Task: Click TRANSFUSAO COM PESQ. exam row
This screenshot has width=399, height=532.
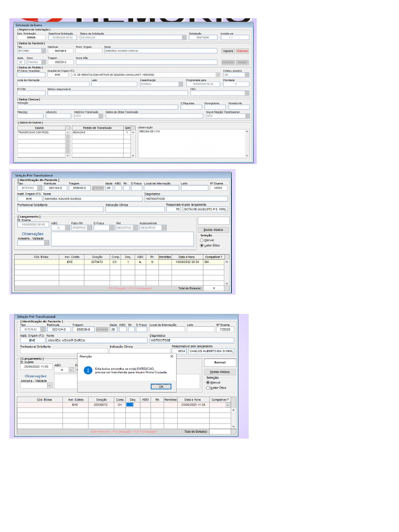Action: tap(41, 132)
